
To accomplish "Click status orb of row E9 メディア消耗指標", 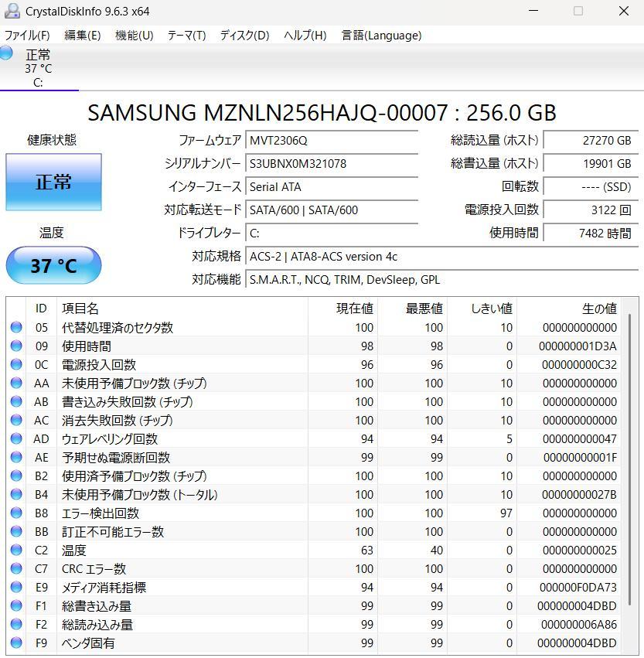I will tap(16, 587).
